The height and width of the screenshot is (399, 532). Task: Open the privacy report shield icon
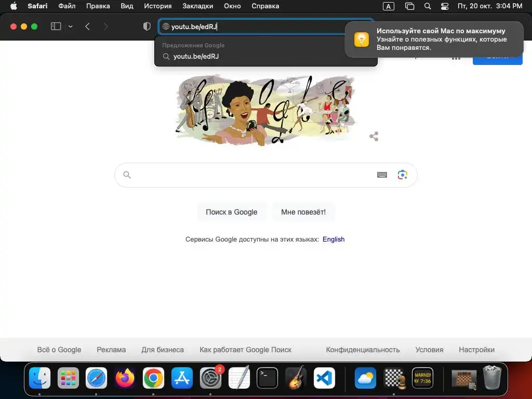pyautogui.click(x=147, y=26)
